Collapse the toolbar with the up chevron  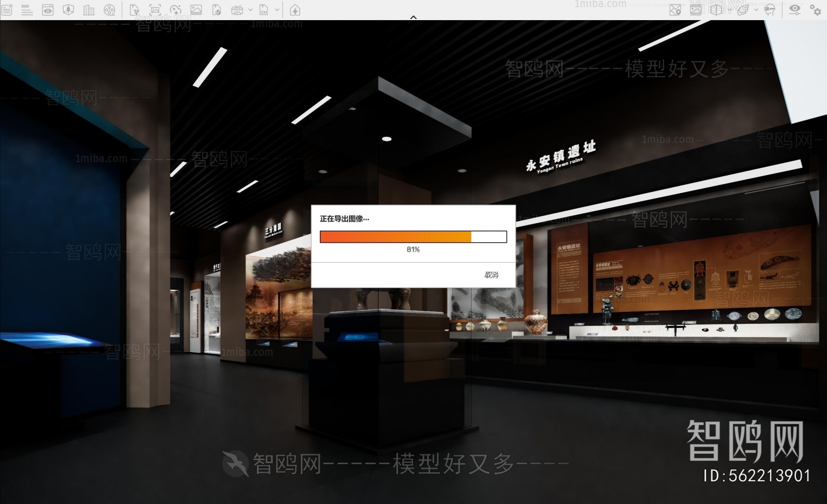[413, 18]
